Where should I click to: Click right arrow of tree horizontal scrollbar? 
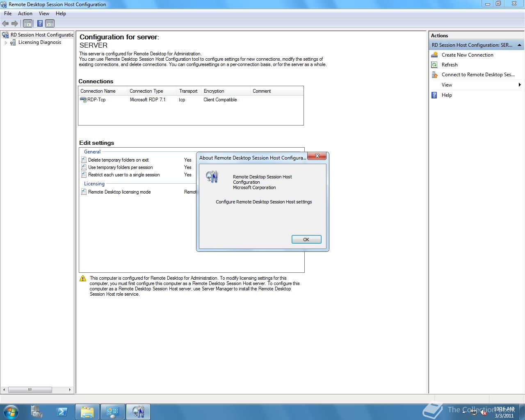[70, 390]
